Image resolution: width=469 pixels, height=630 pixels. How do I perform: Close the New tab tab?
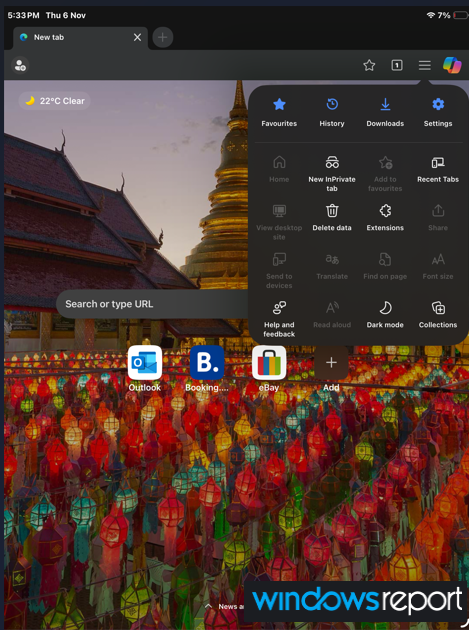(x=137, y=37)
